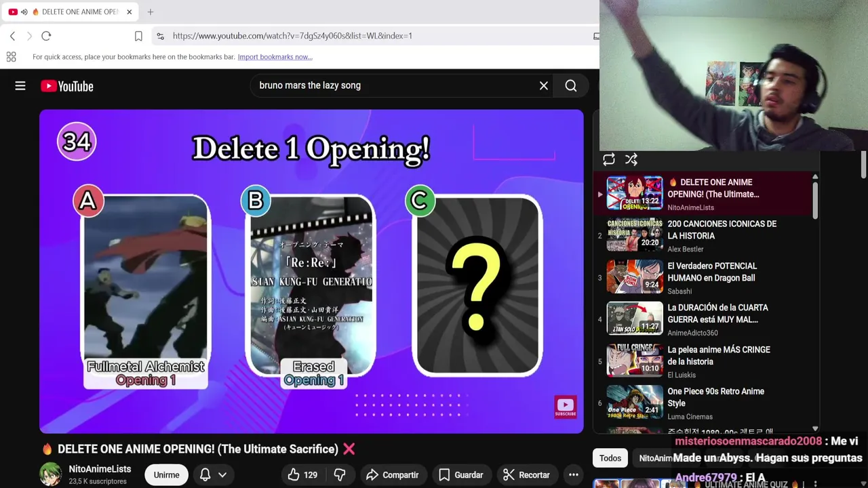
Task: Click Luma Cinemas channel name in playlist
Action: click(x=690, y=417)
